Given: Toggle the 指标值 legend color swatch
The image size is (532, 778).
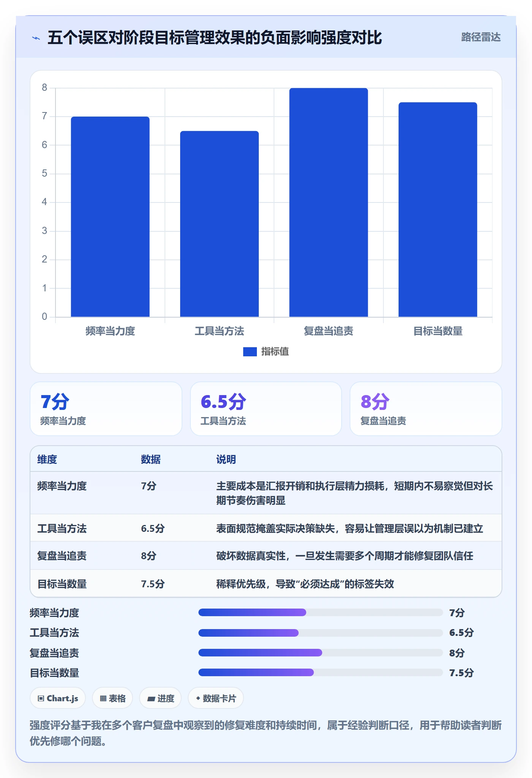Looking at the screenshot, I should [x=250, y=352].
